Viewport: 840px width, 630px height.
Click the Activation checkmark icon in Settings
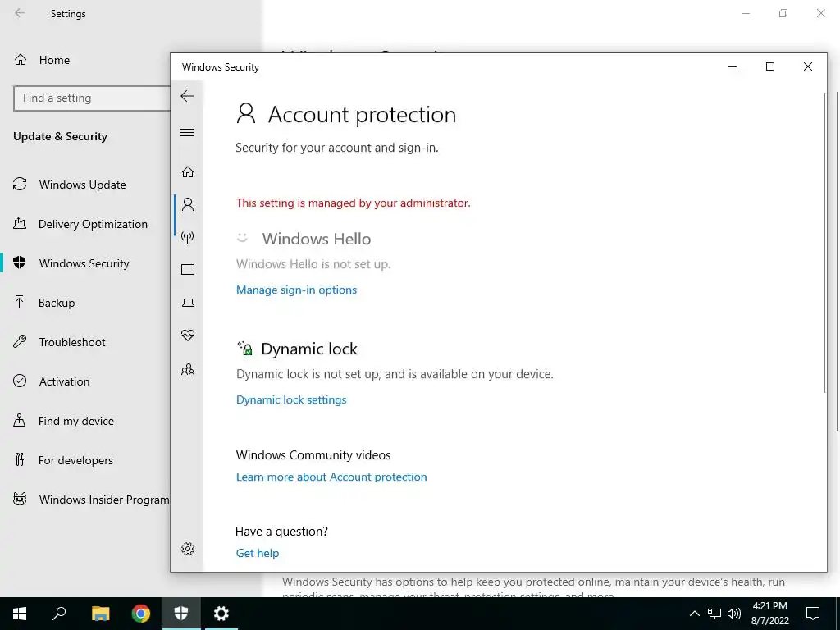click(20, 381)
